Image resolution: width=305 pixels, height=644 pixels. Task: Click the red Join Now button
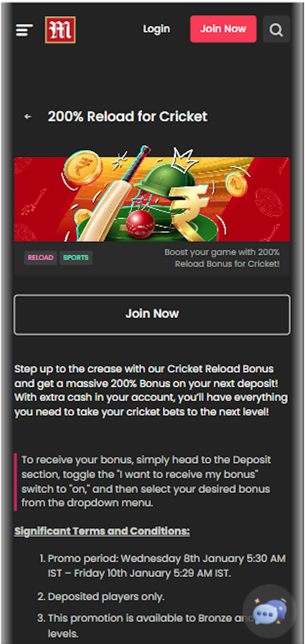tap(223, 29)
